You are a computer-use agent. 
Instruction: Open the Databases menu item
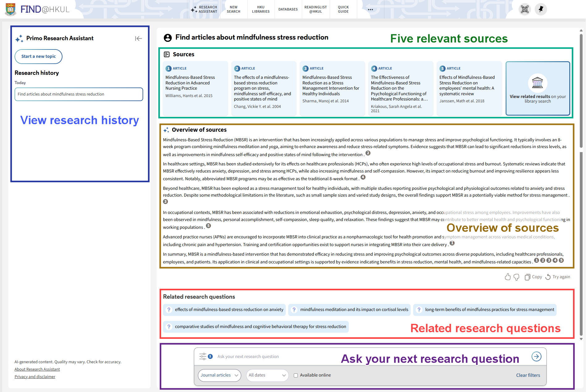(288, 9)
